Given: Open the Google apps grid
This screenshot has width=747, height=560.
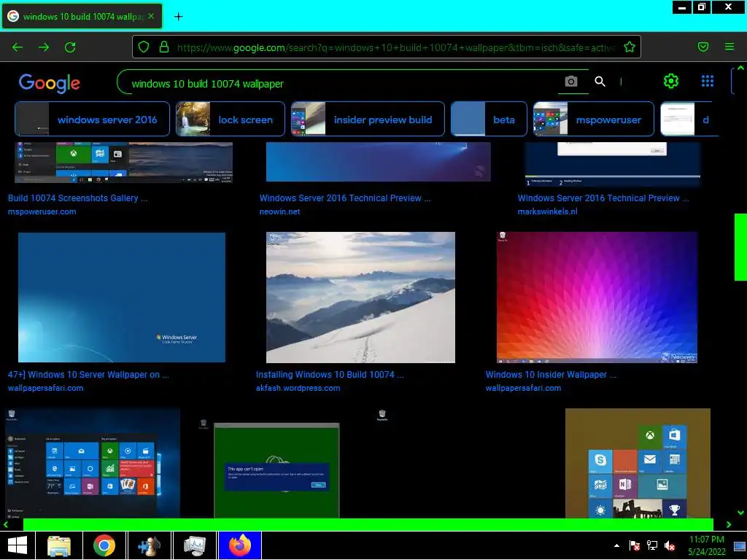Looking at the screenshot, I should tap(708, 82).
